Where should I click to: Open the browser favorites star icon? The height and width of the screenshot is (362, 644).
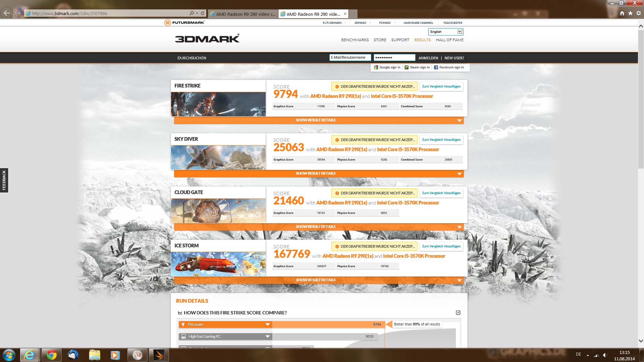(630, 13)
